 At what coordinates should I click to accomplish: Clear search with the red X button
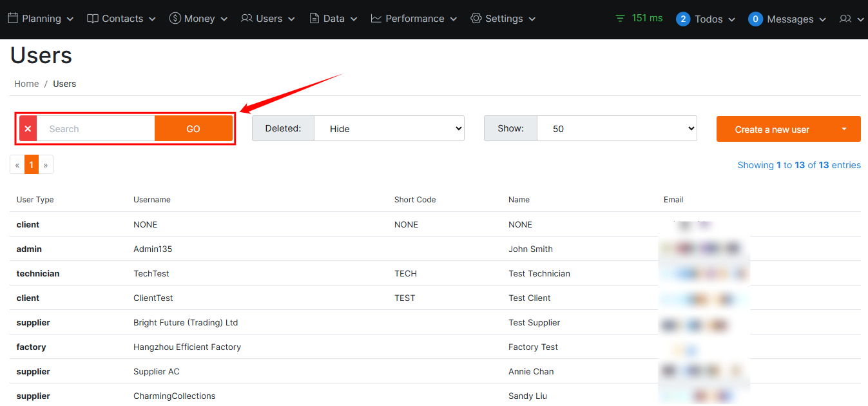[x=28, y=129]
